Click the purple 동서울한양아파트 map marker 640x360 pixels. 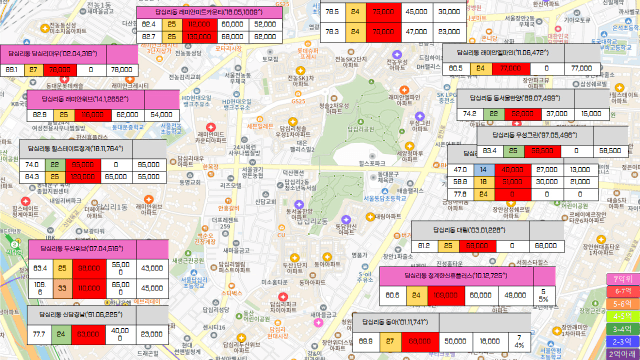(299, 204)
